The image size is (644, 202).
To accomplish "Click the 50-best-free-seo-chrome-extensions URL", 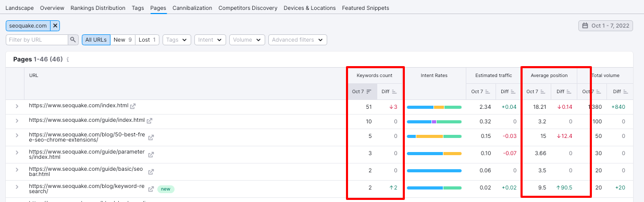I will (86, 137).
